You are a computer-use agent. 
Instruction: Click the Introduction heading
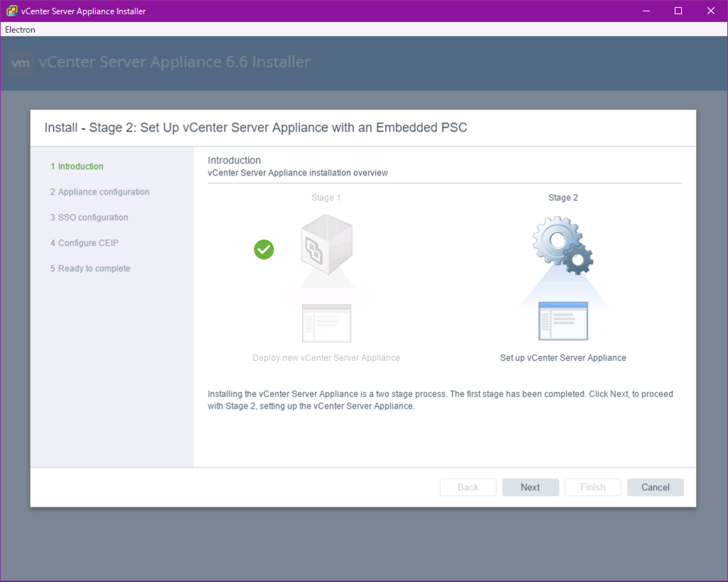(234, 160)
